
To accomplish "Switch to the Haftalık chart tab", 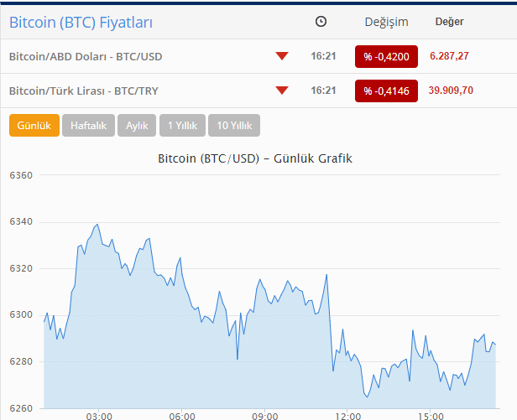I will coord(88,125).
